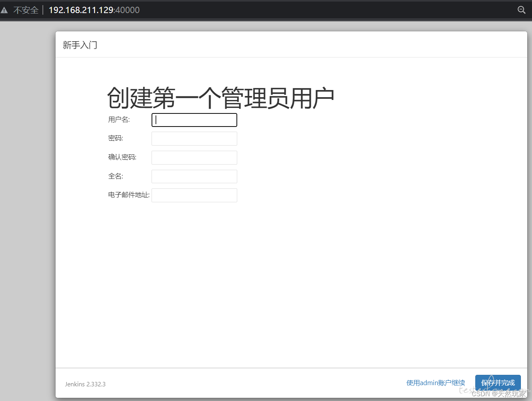This screenshot has height=401, width=532.
Task: Click the 保存并完成 save and finish button
Action: coord(498,383)
